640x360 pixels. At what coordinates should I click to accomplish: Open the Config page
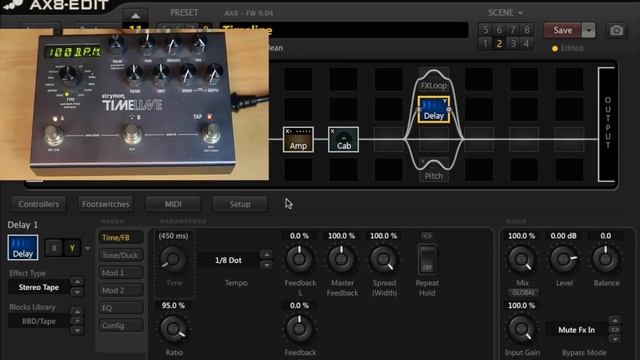[x=121, y=325]
